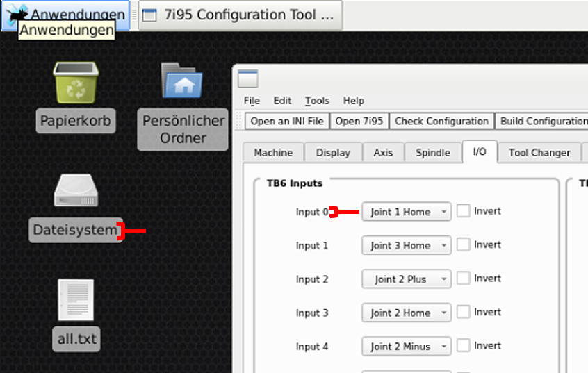
Task: Click Build Configuration button
Action: click(543, 121)
